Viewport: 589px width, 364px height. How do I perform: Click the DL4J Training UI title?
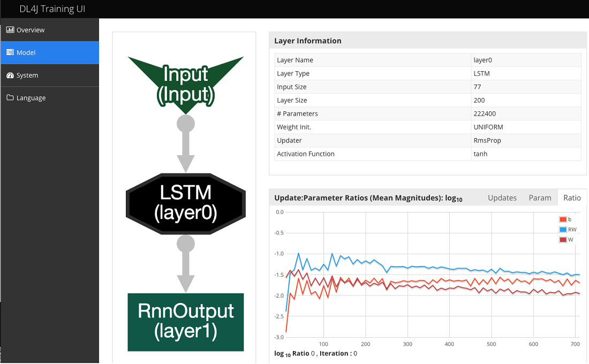52,9
